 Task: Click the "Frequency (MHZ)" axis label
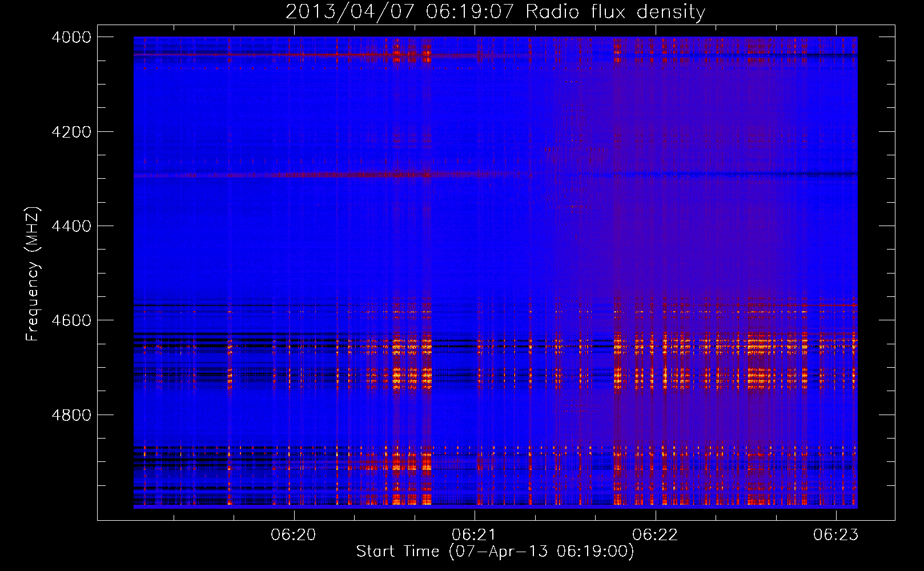(33, 274)
